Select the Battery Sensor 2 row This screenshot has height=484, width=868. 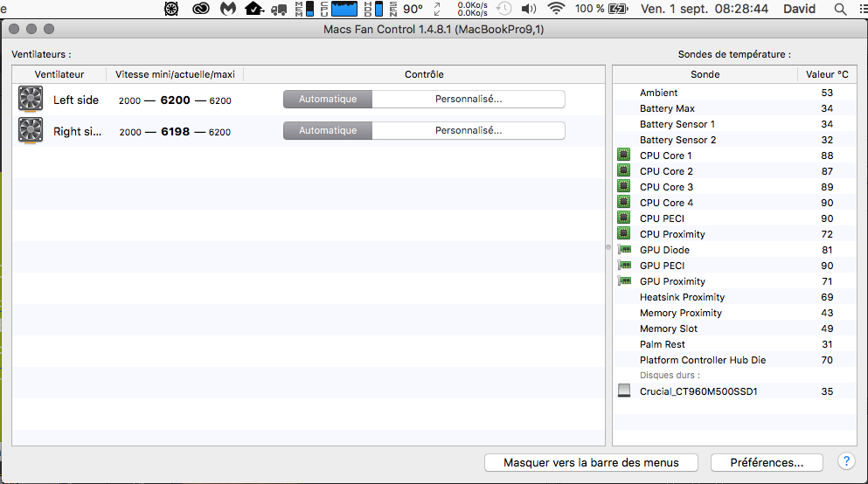pyautogui.click(x=734, y=140)
